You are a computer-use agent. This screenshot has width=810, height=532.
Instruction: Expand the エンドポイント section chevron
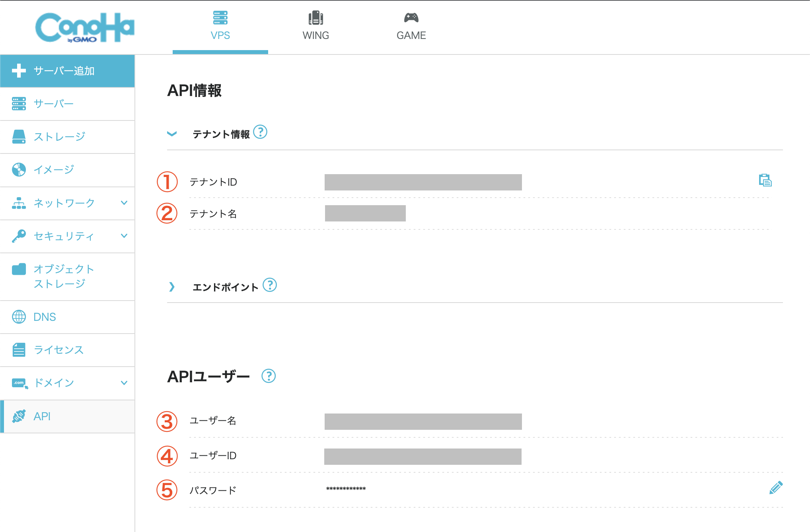pyautogui.click(x=172, y=287)
